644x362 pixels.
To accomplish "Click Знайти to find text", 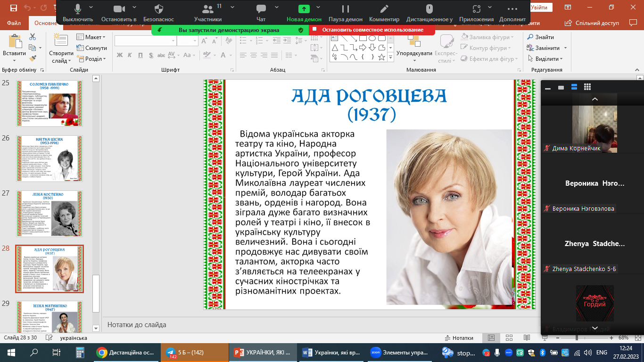I will tap(540, 37).
